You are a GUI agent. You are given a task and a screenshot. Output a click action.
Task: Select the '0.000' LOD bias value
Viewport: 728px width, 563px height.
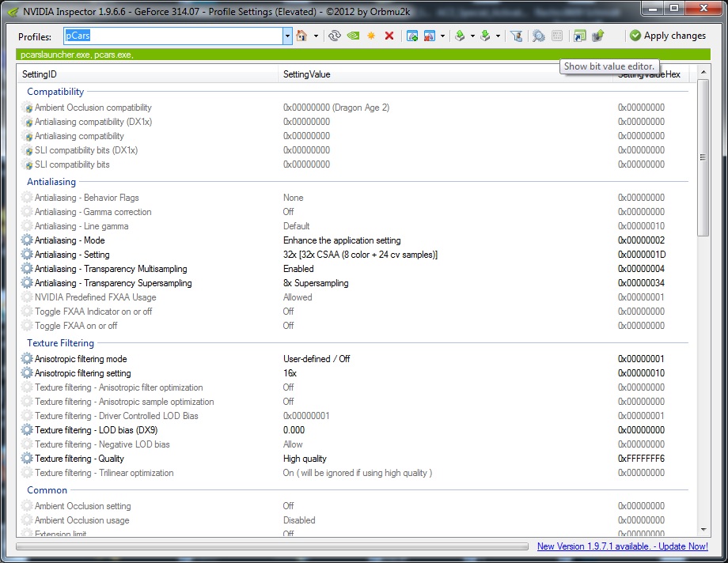(294, 430)
